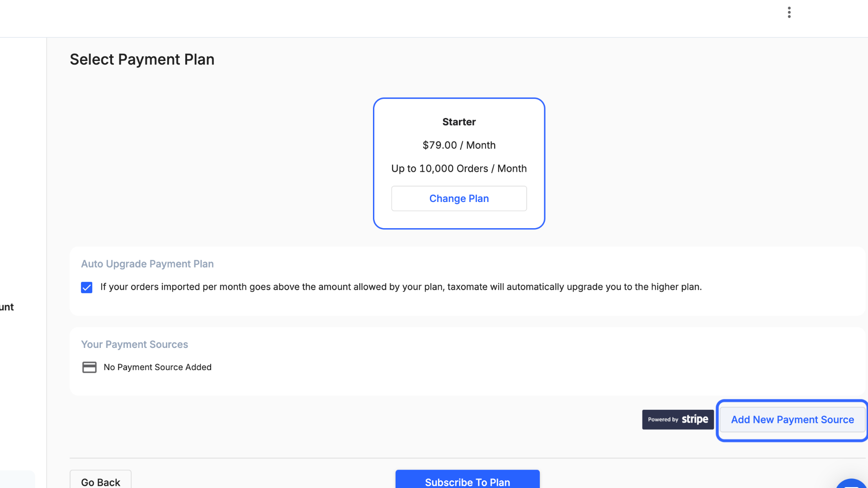Screen dimensions: 868x488
Task: Click the $79.00 / Month price text
Action: 459,145
